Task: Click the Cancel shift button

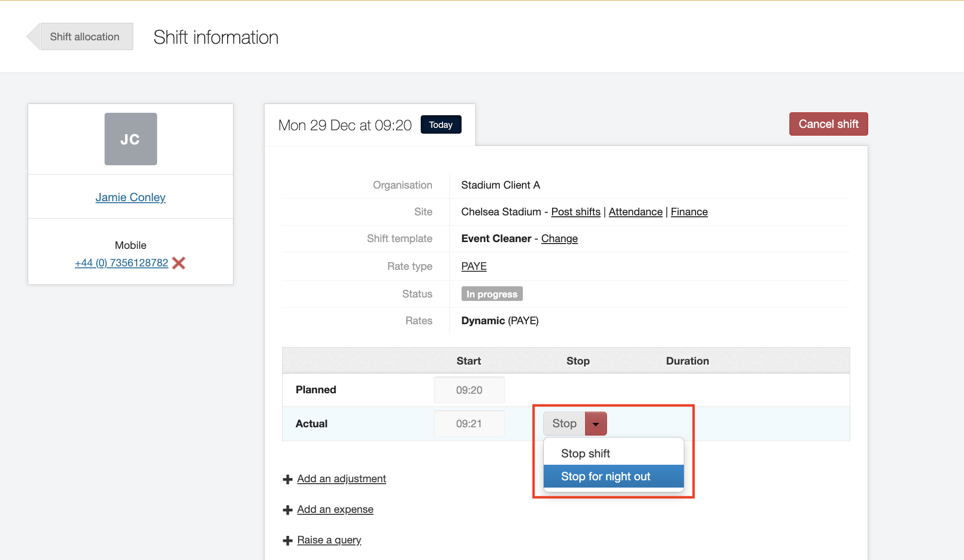Action: pyautogui.click(x=828, y=124)
